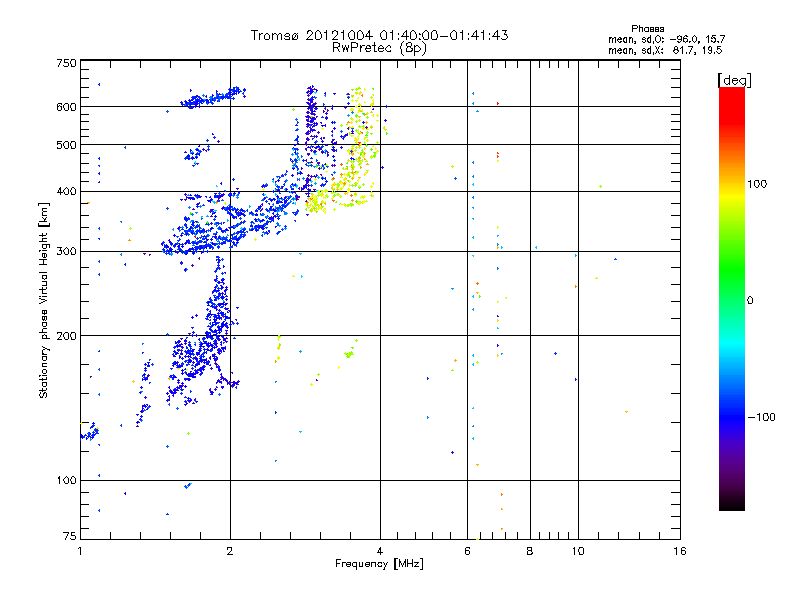Click the y-axis tick label '75'
This screenshot has width=800, height=600.
[x=70, y=536]
